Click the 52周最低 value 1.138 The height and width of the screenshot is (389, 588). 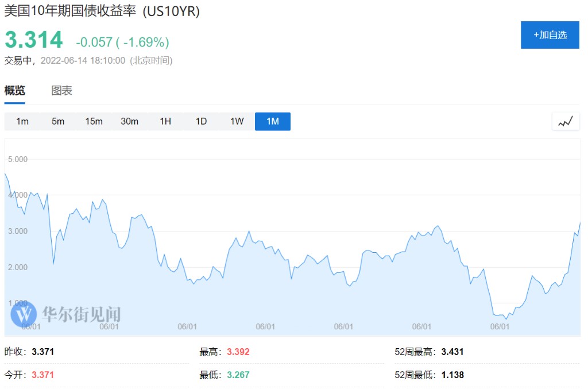pyautogui.click(x=452, y=375)
